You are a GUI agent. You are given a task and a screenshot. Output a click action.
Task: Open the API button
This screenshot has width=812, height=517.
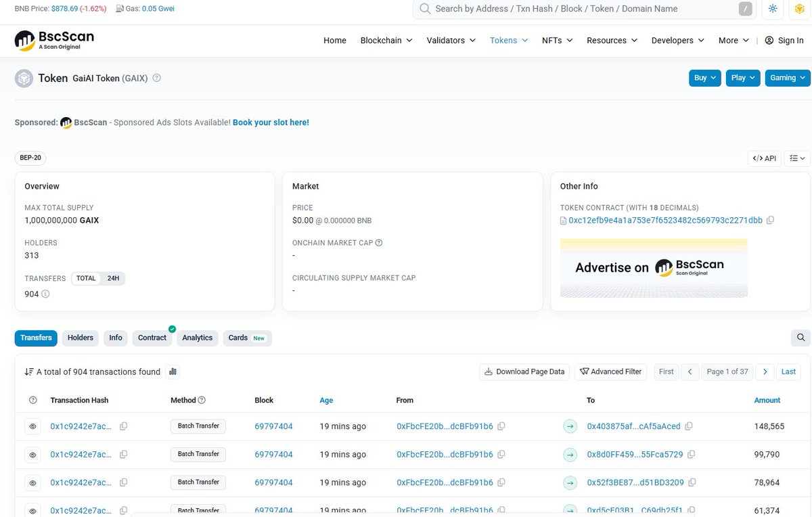[x=765, y=158]
